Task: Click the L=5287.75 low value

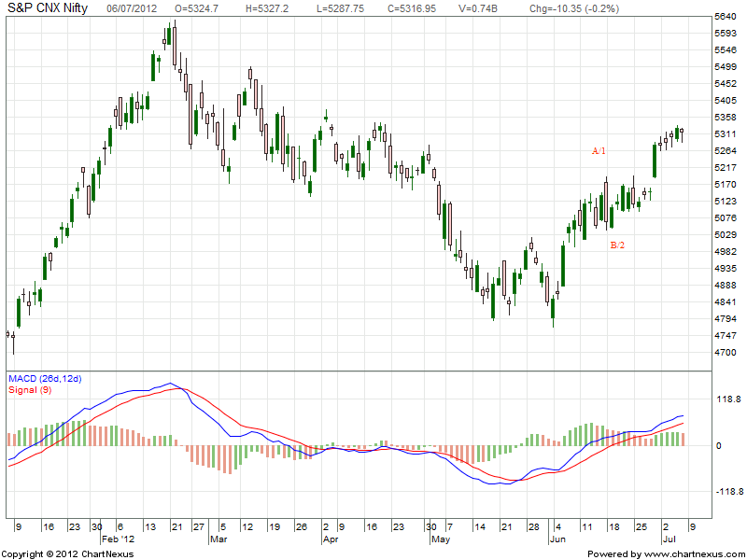Action: [341, 8]
